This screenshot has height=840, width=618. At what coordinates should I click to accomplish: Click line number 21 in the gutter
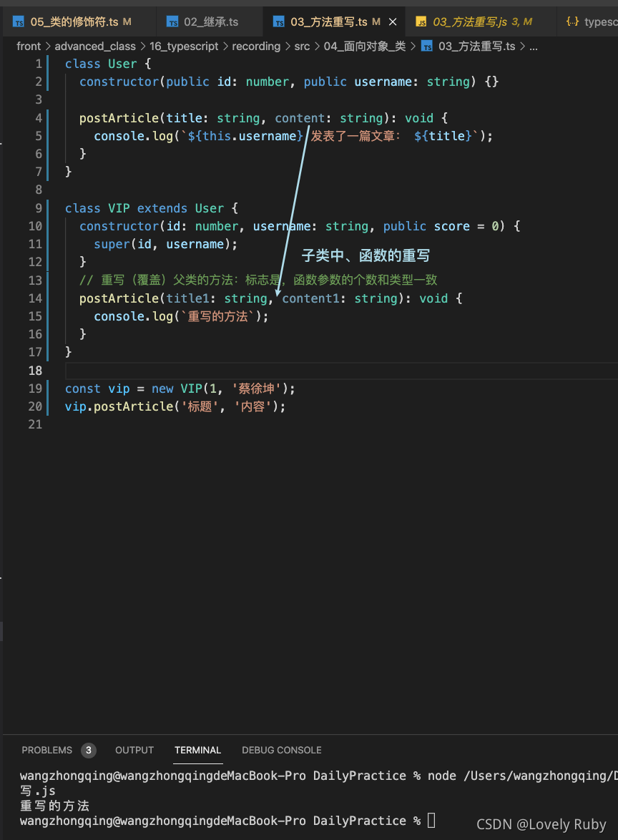[35, 424]
